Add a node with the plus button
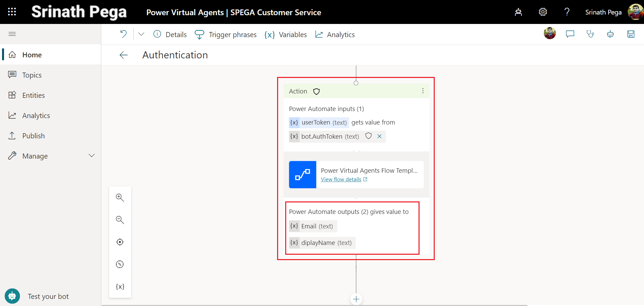The image size is (644, 306). [x=356, y=299]
